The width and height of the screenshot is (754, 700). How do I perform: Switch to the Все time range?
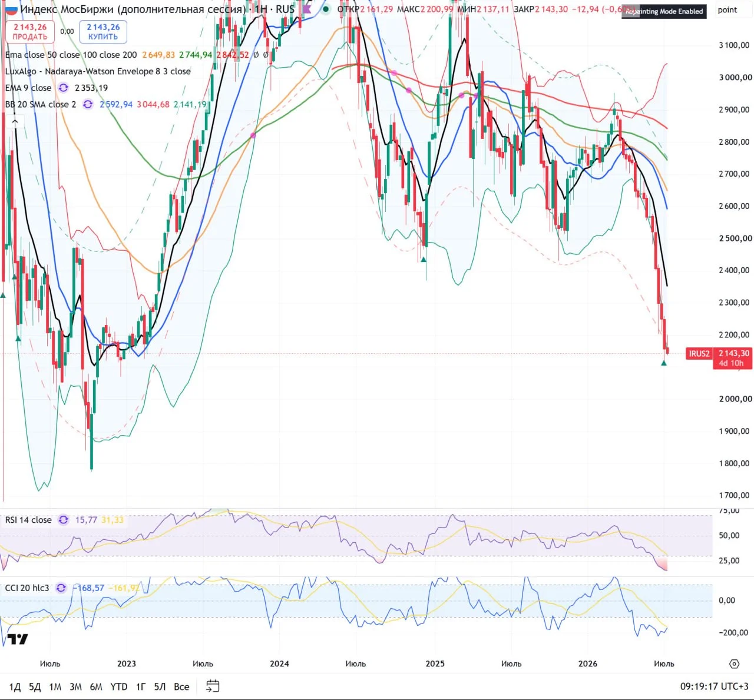click(181, 686)
